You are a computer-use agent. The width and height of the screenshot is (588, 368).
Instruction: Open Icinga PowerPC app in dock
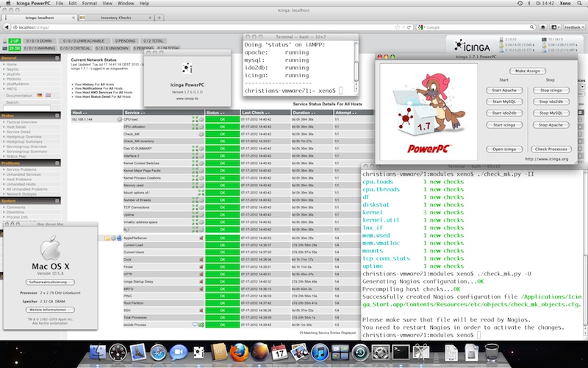pos(198,353)
